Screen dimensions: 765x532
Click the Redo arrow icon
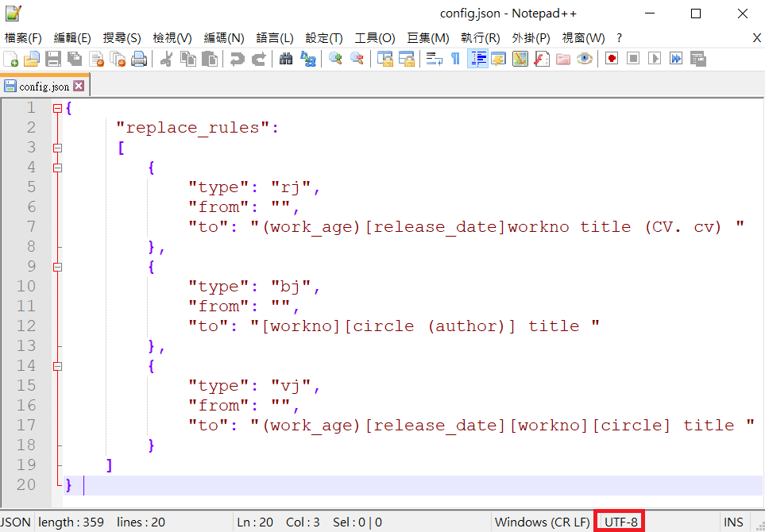pos(258,58)
